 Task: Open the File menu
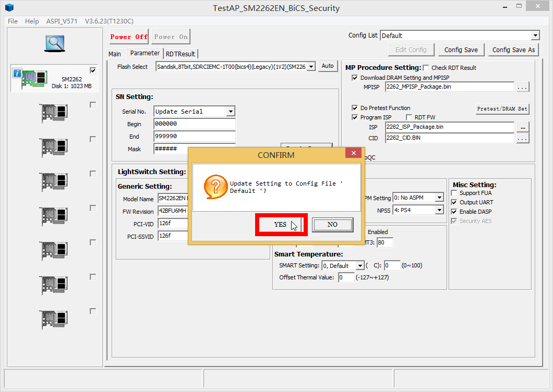pyautogui.click(x=13, y=21)
